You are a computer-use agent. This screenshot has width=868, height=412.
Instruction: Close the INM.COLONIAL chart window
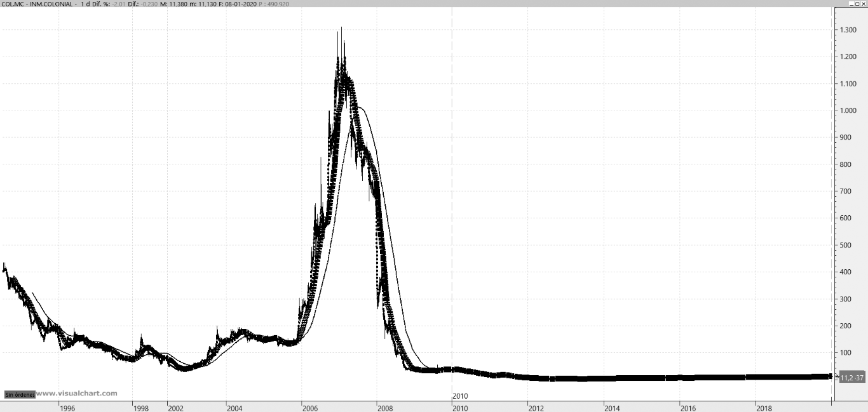864,4
